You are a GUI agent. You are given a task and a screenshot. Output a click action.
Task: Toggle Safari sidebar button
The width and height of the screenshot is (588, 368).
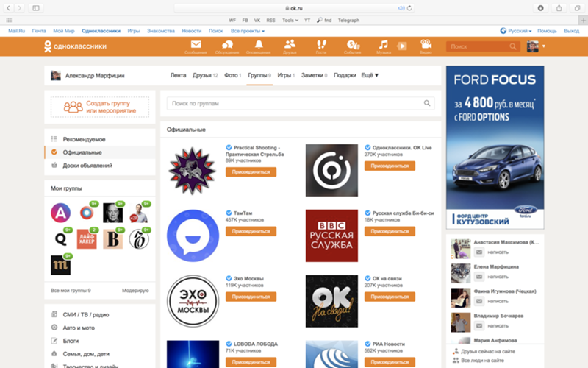tap(36, 7)
